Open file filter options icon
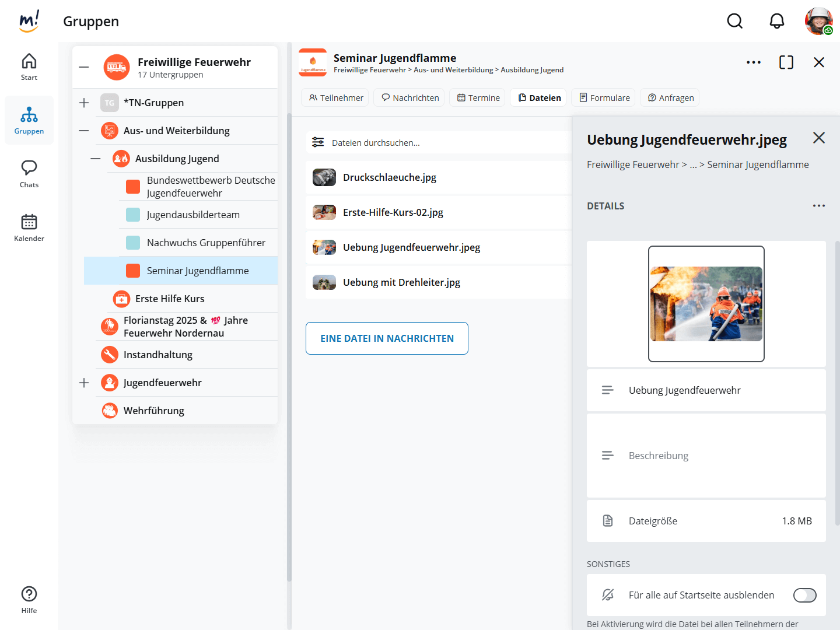This screenshot has width=840, height=630. 318,142
